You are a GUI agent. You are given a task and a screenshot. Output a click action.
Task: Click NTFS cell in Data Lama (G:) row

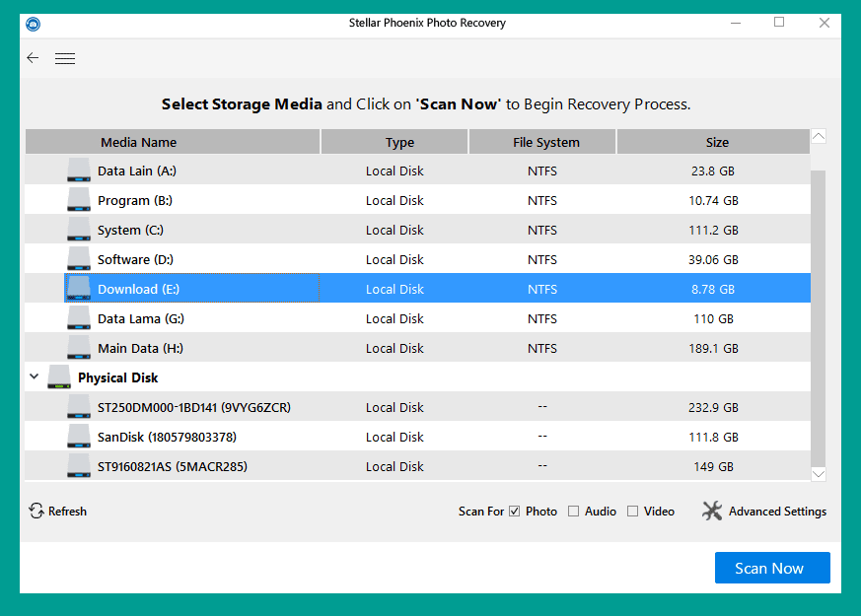point(542,318)
